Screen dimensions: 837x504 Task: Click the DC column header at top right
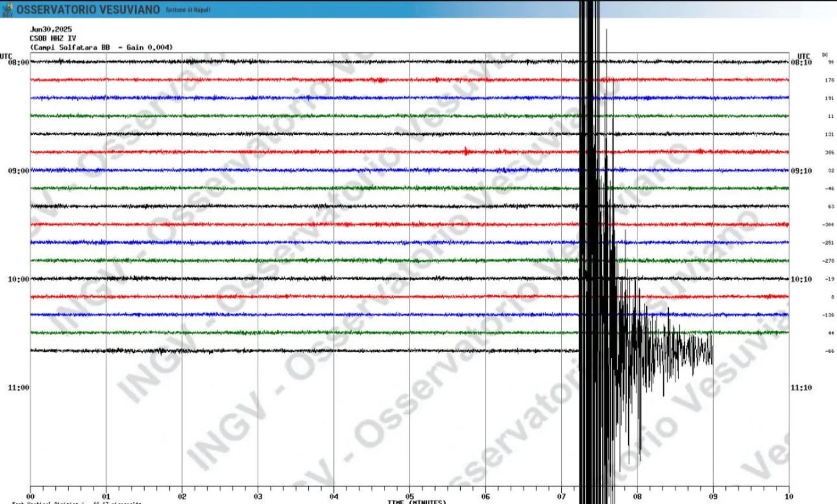(825, 55)
